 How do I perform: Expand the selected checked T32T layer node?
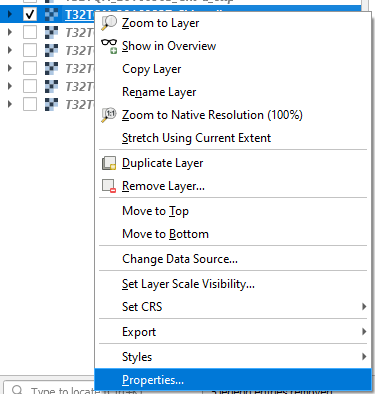coord(10,14)
